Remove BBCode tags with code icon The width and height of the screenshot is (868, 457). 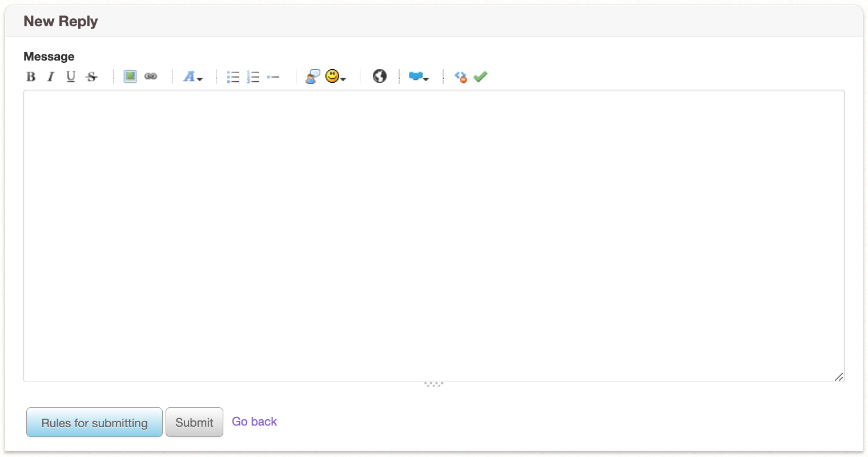460,77
